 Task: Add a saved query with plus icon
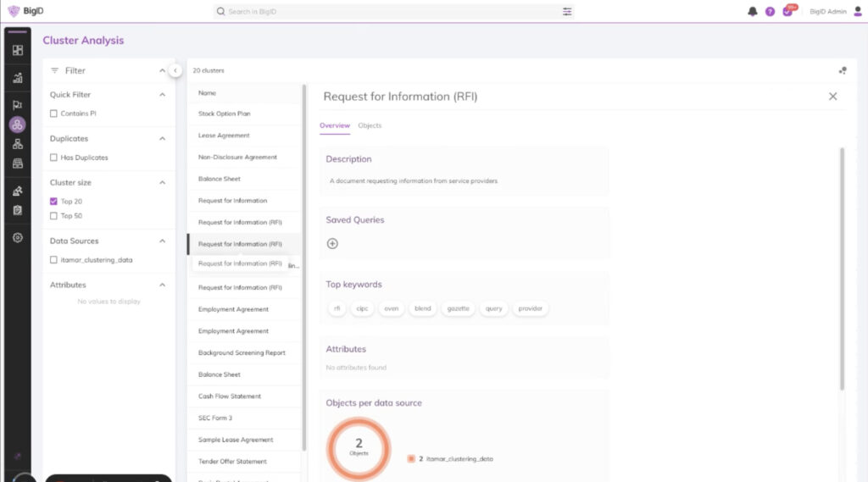pos(332,243)
